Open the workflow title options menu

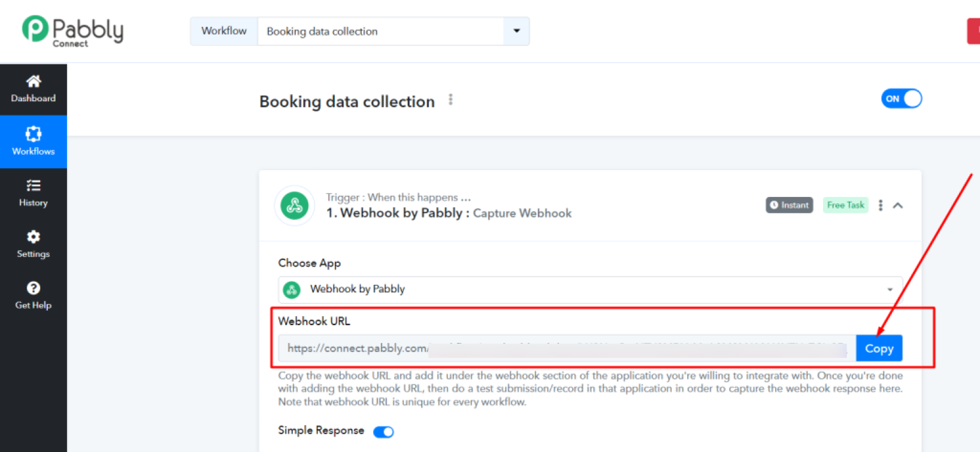450,99
